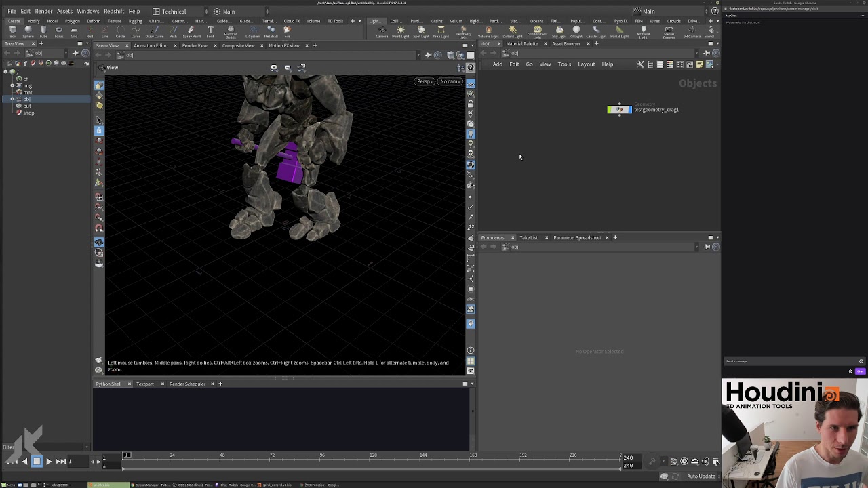Open the No cam camera dropdown

click(x=450, y=81)
